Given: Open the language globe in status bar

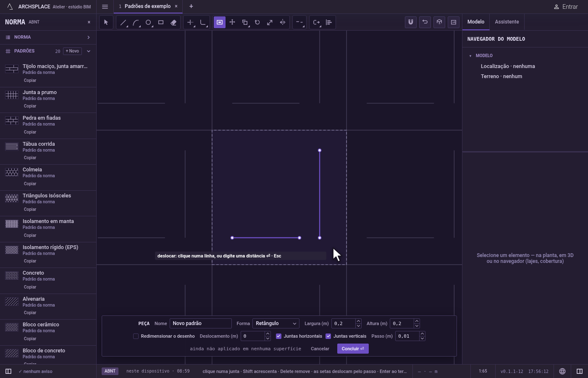Looking at the screenshot, I should [x=562, y=371].
